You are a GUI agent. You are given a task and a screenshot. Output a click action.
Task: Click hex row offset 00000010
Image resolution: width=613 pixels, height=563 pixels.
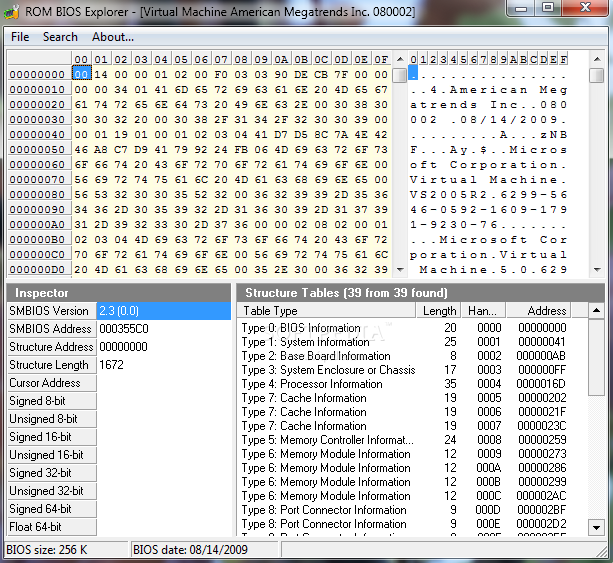(39, 90)
